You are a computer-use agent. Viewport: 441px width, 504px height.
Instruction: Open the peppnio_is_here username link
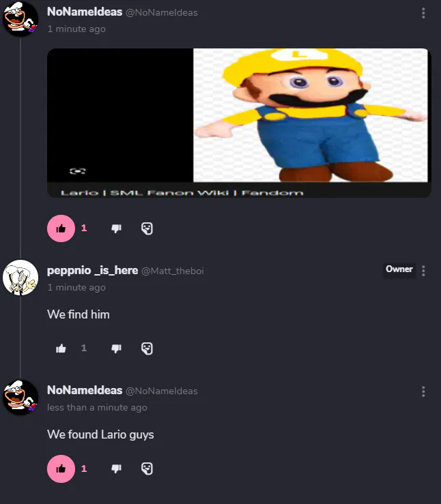(93, 271)
